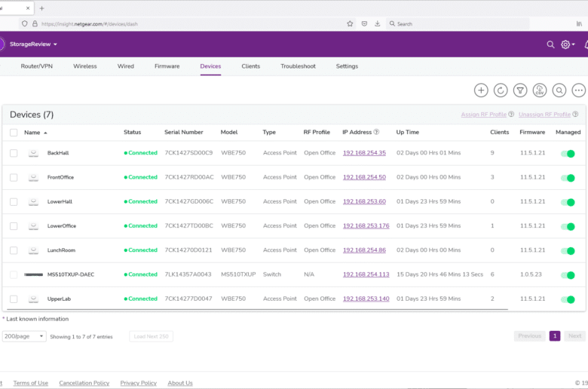Click the Unassign RF Profile link
588x389 pixels.
(x=544, y=115)
